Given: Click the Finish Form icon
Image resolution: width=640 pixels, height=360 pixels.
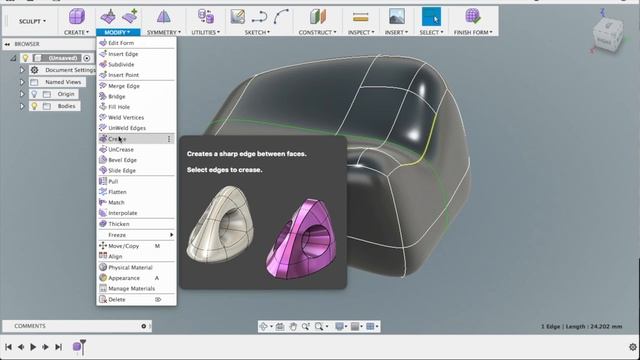Looking at the screenshot, I should [x=473, y=17].
